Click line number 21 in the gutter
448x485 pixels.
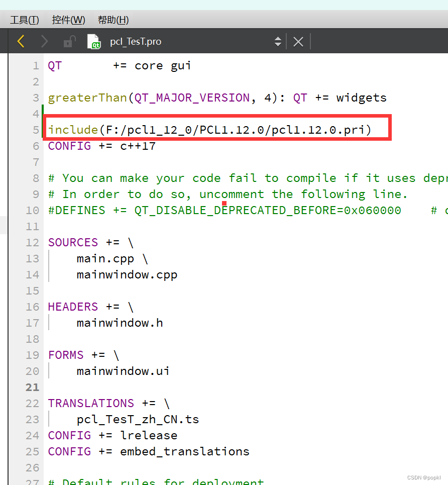(x=32, y=387)
